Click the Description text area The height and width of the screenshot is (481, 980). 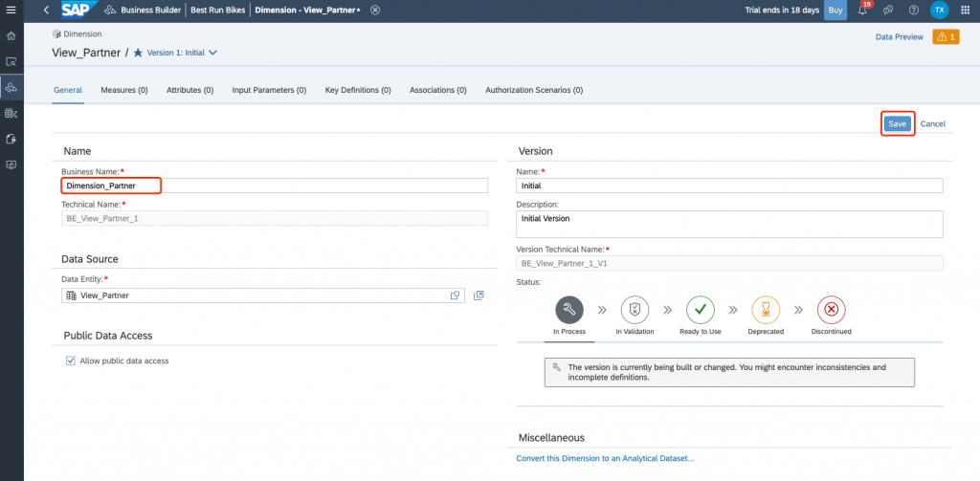(x=729, y=225)
